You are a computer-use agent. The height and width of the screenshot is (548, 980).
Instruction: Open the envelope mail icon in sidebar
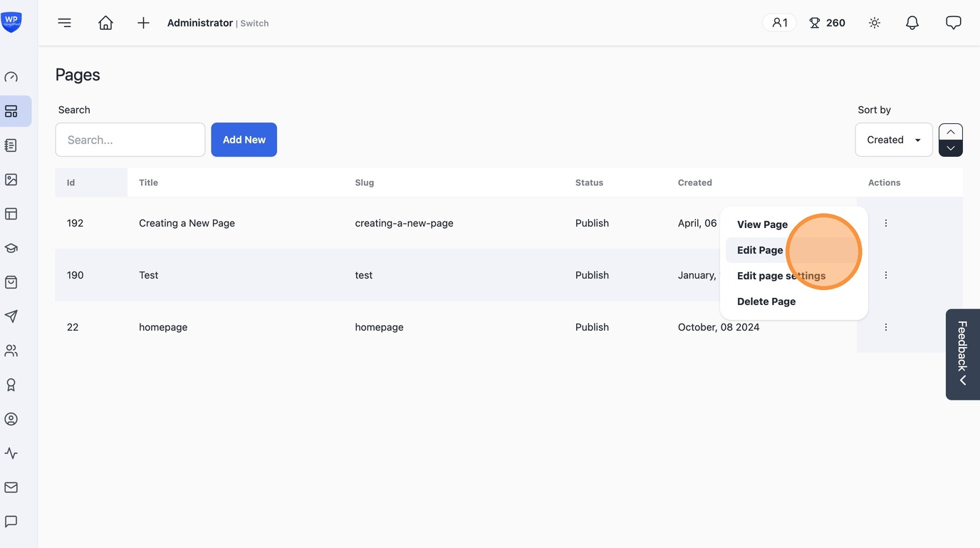point(11,487)
